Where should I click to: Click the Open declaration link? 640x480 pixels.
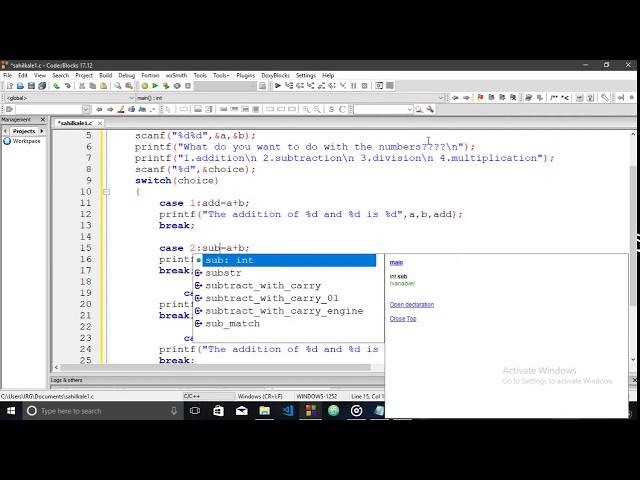click(411, 304)
